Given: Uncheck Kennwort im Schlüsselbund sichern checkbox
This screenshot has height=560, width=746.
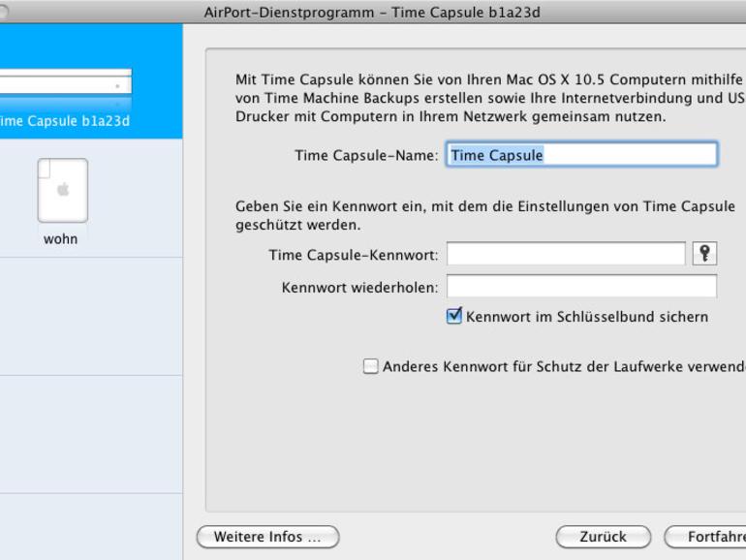Looking at the screenshot, I should 454,316.
